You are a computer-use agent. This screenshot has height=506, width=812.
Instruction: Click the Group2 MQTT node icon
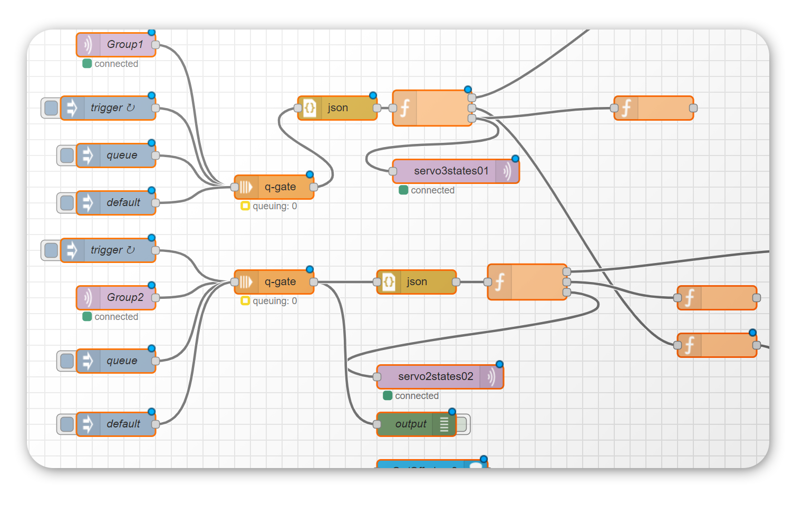click(x=88, y=298)
